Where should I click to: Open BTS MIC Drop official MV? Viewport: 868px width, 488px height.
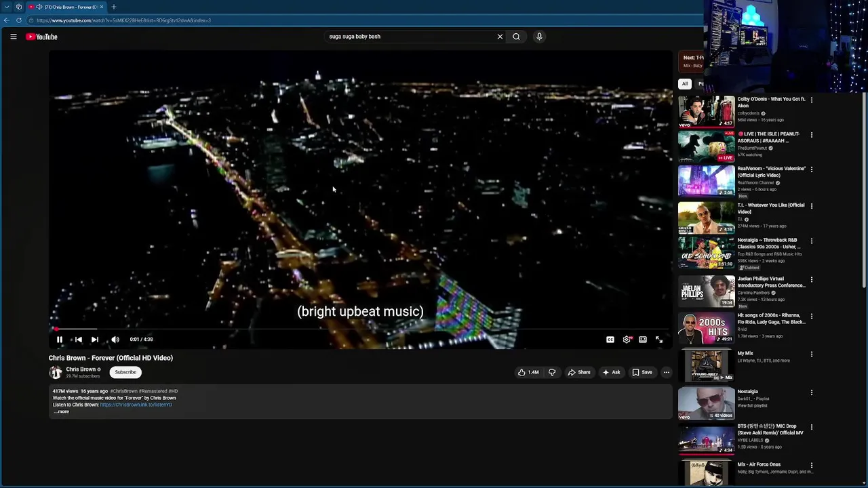(706, 439)
